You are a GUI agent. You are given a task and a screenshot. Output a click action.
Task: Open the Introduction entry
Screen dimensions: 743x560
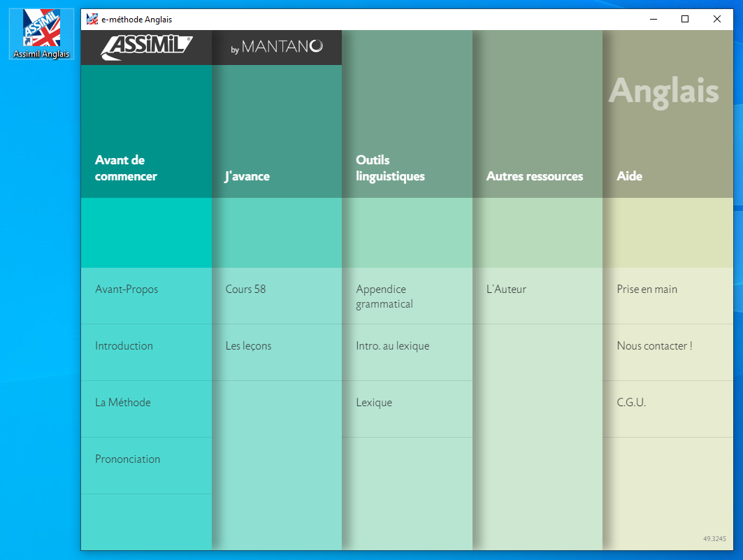[x=124, y=346]
